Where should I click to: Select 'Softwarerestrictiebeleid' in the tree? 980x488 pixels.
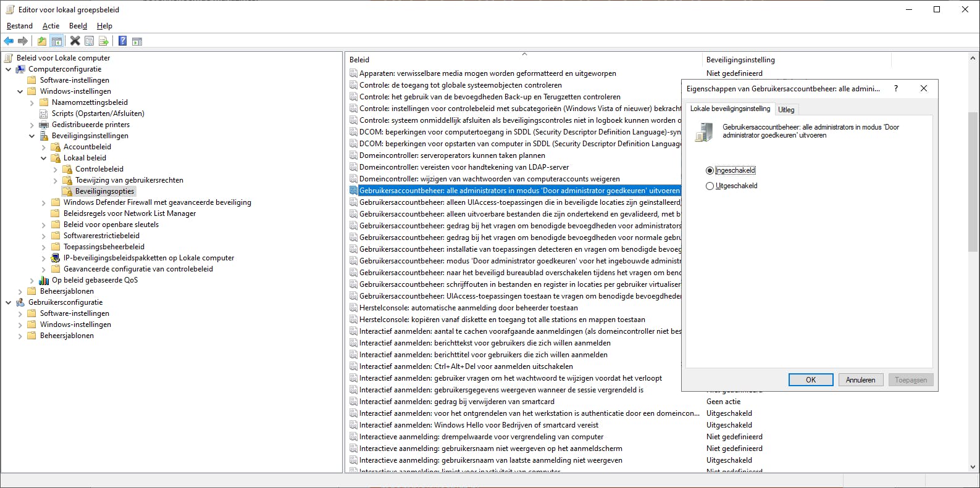tap(101, 236)
